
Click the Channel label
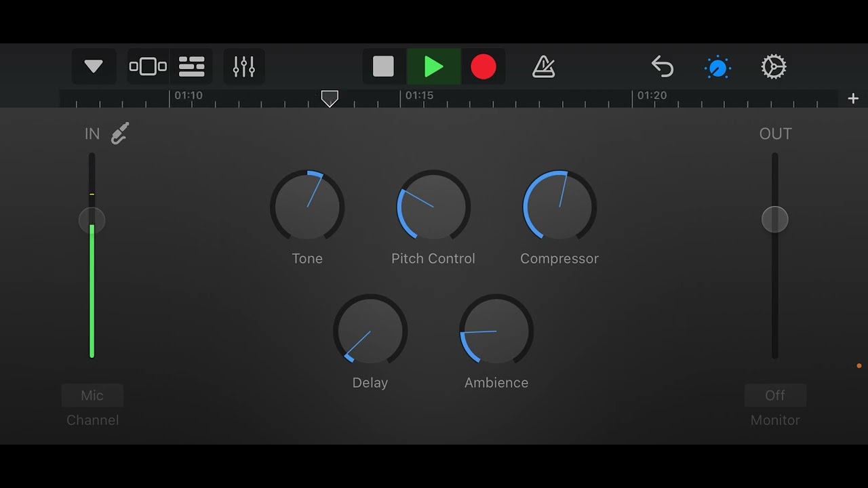(x=93, y=420)
